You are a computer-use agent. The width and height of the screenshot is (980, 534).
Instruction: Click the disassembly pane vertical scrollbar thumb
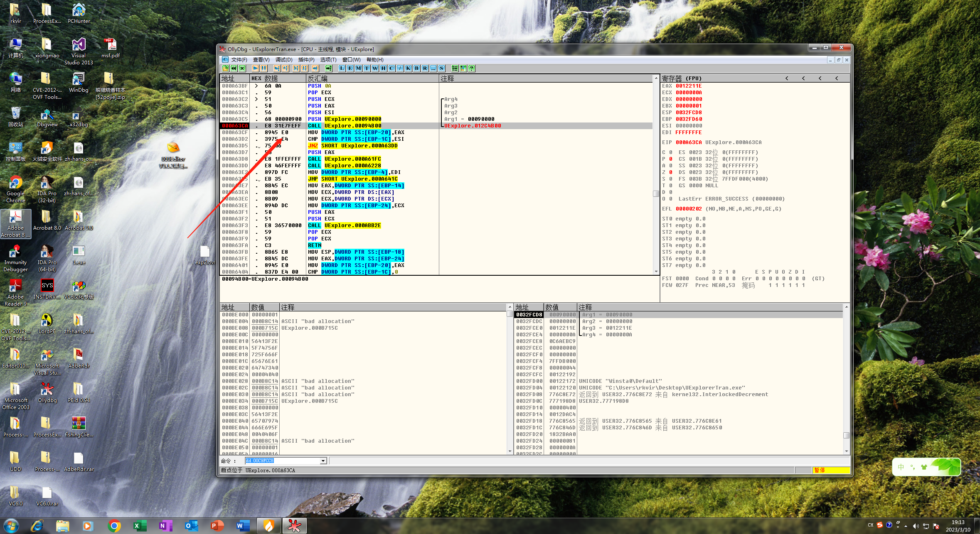[656, 194]
